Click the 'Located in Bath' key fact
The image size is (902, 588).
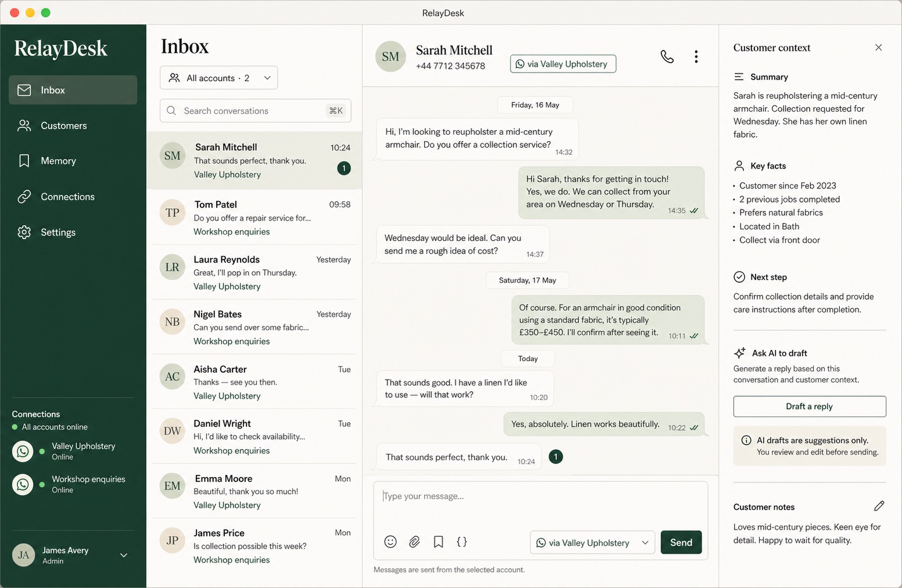click(x=769, y=226)
